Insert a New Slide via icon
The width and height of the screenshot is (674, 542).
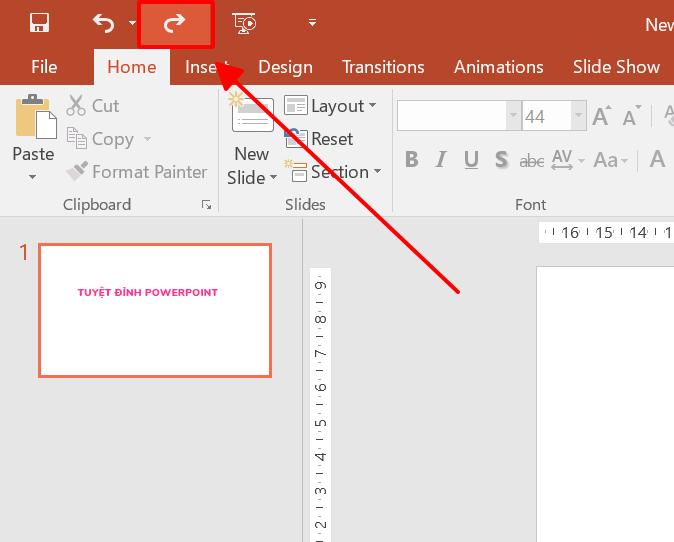point(252,113)
